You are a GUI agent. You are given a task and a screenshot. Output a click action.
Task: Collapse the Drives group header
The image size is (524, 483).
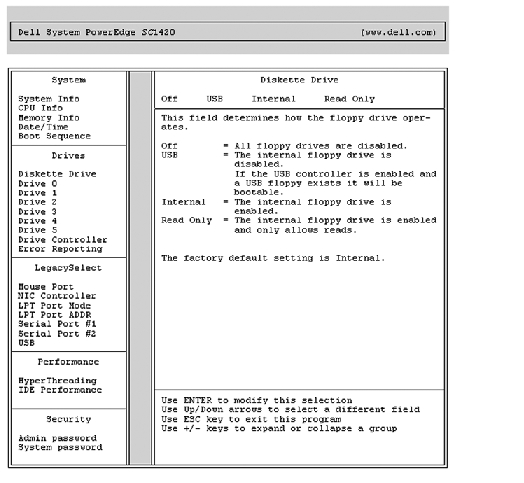click(68, 156)
